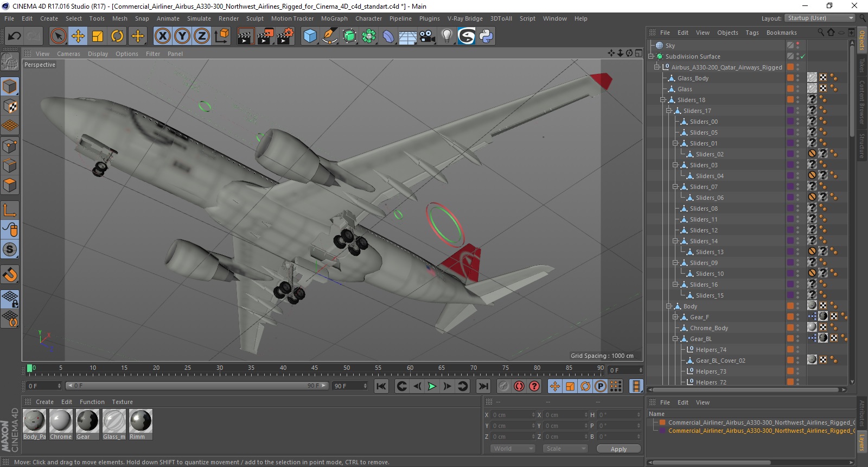Collapse the Sliders_17 tree node
The height and width of the screenshot is (467, 868).
pyautogui.click(x=669, y=111)
